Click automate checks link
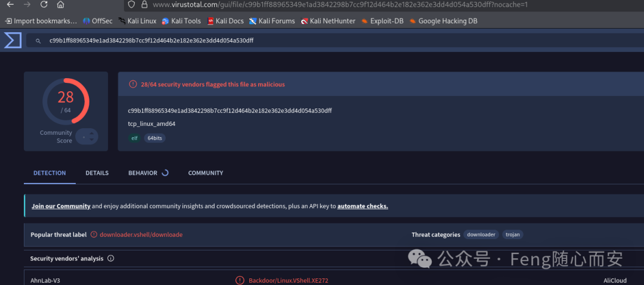Image resolution: width=644 pixels, height=285 pixels. tap(363, 206)
